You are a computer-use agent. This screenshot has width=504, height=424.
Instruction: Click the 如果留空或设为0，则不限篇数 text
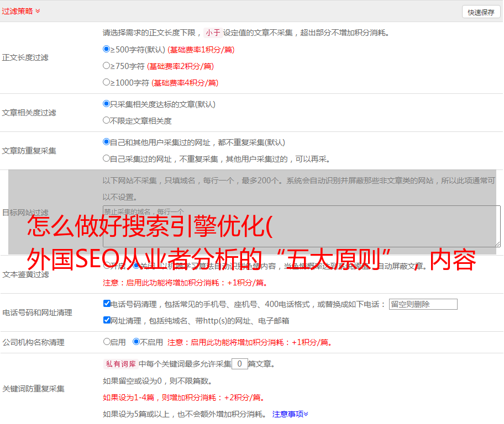tap(158, 381)
